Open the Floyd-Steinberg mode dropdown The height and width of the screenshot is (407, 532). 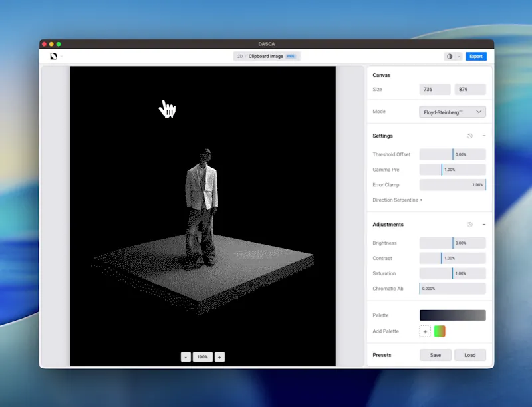452,112
